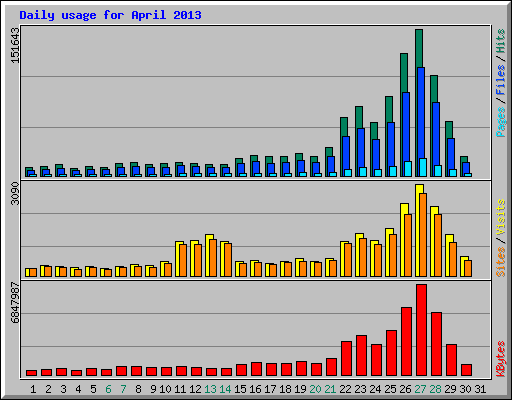
Task: Click the red KBytes bar for day 26
Action: click(x=406, y=342)
